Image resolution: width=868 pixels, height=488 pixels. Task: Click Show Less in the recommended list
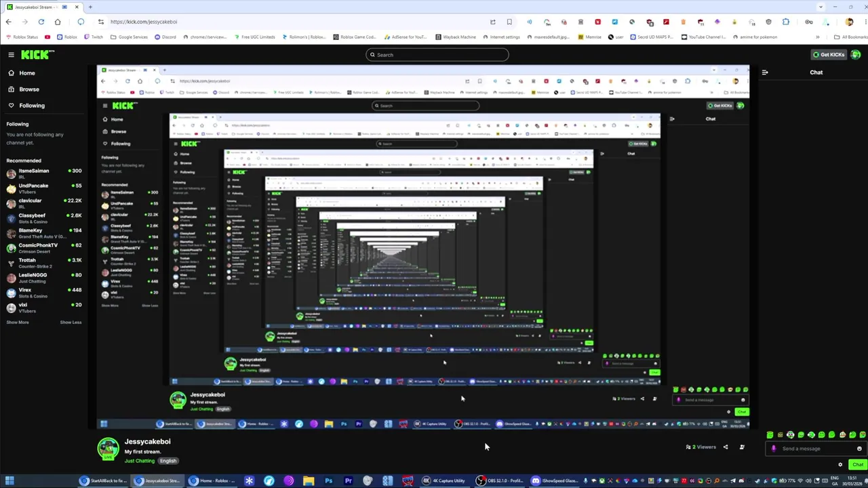(71, 322)
